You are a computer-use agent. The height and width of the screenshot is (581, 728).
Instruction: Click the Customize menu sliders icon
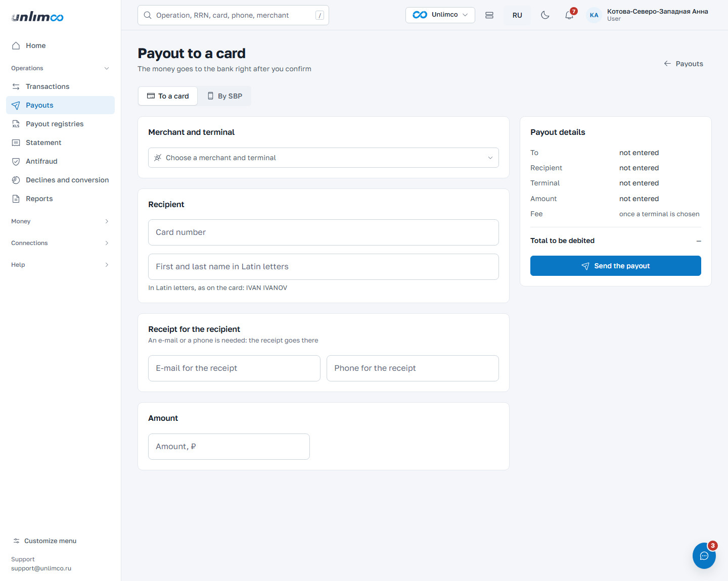tap(16, 541)
